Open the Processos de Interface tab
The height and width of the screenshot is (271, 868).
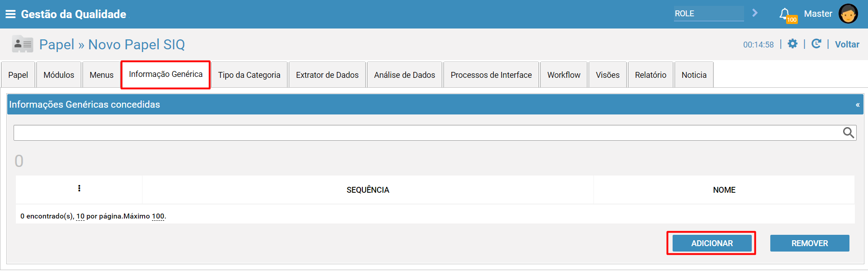pos(491,75)
